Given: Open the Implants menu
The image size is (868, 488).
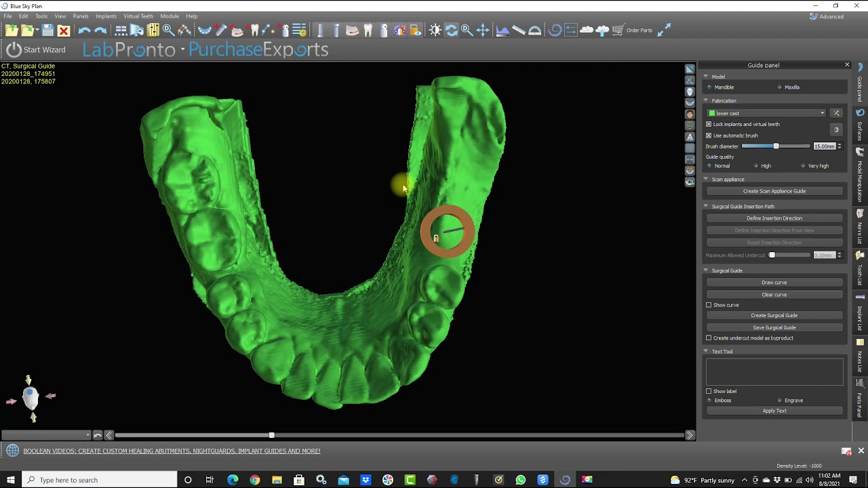Looking at the screenshot, I should (106, 16).
